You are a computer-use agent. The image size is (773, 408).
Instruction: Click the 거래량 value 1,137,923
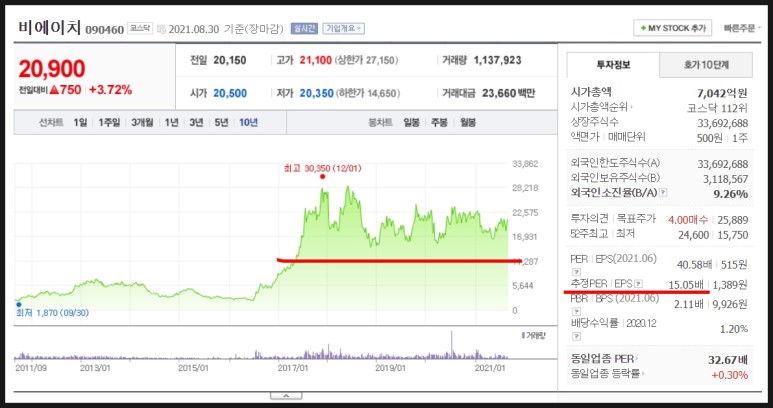pyautogui.click(x=497, y=61)
